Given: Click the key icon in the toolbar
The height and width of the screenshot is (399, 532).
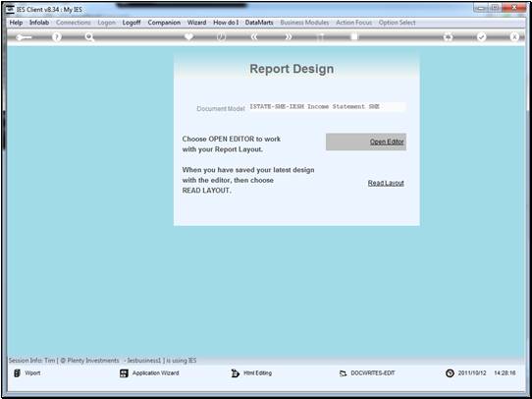Looking at the screenshot, I should tap(24, 37).
